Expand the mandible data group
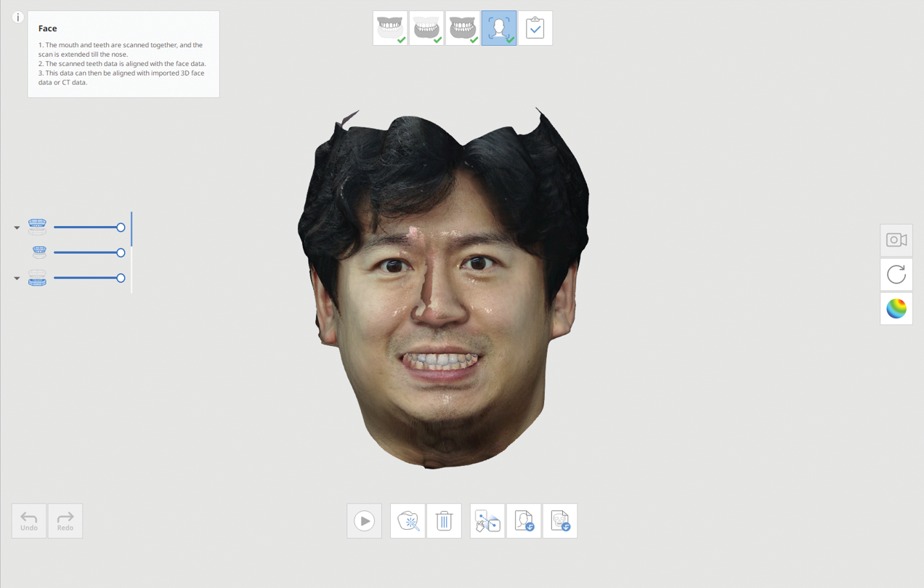 pyautogui.click(x=16, y=278)
